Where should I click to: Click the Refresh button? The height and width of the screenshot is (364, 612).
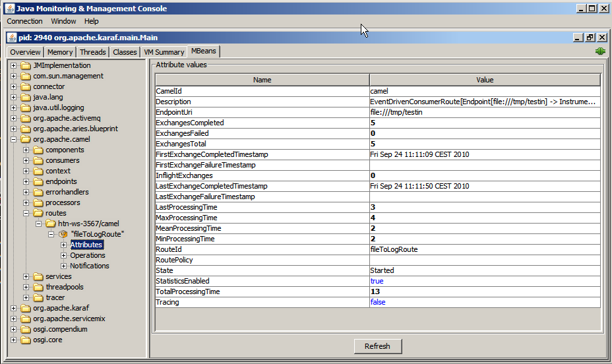pos(377,346)
